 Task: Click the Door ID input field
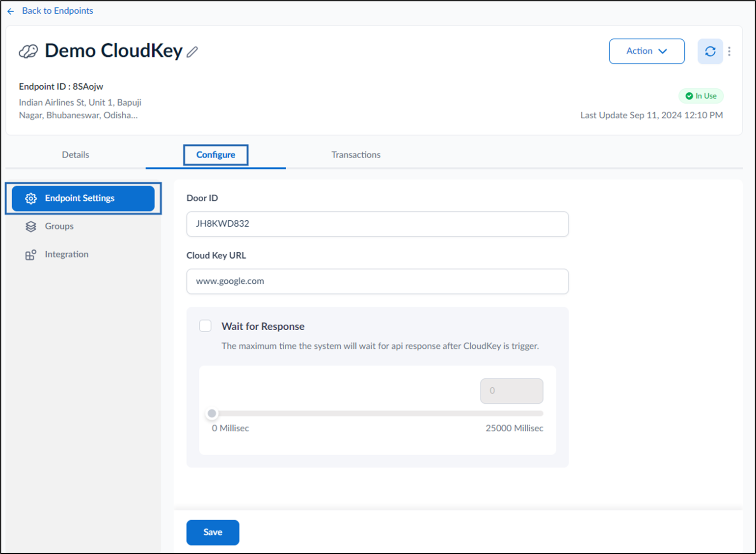click(x=378, y=224)
